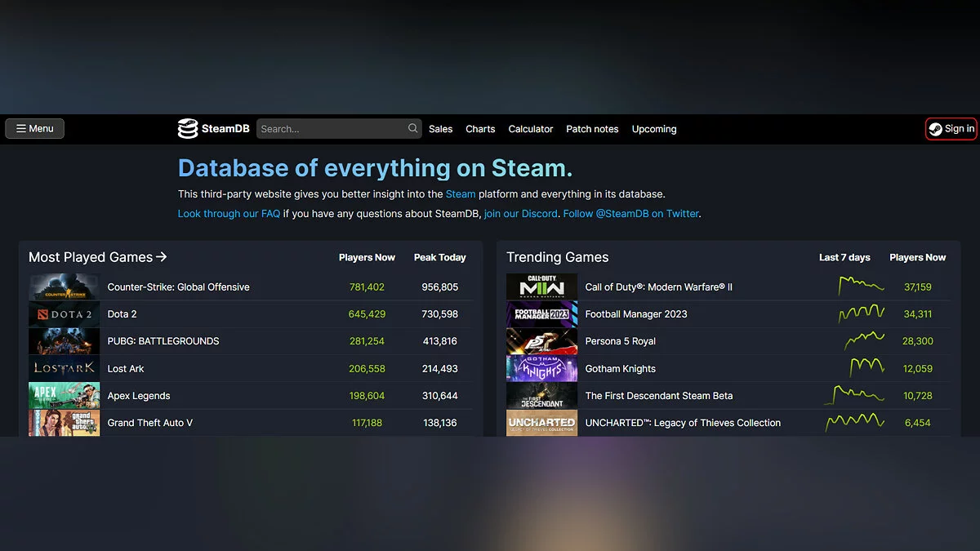This screenshot has height=551, width=980.
Task: Open 'Look through our FAQ' link
Action: [229, 214]
